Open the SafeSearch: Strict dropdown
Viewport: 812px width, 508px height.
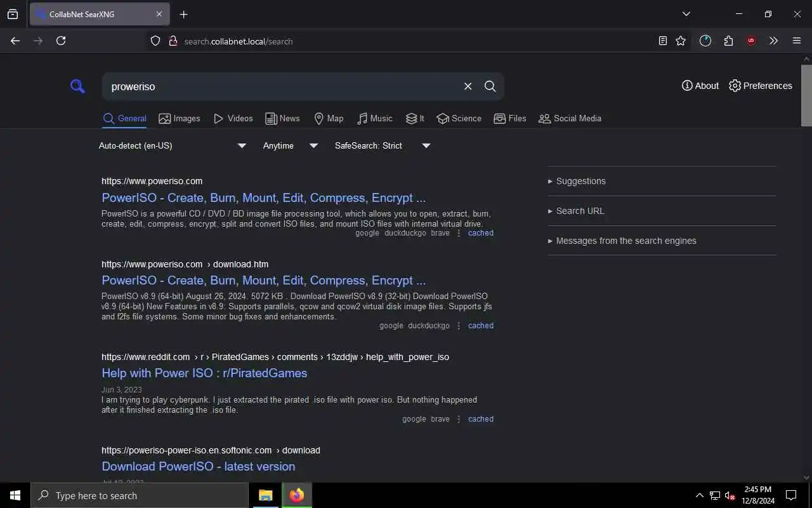(383, 145)
